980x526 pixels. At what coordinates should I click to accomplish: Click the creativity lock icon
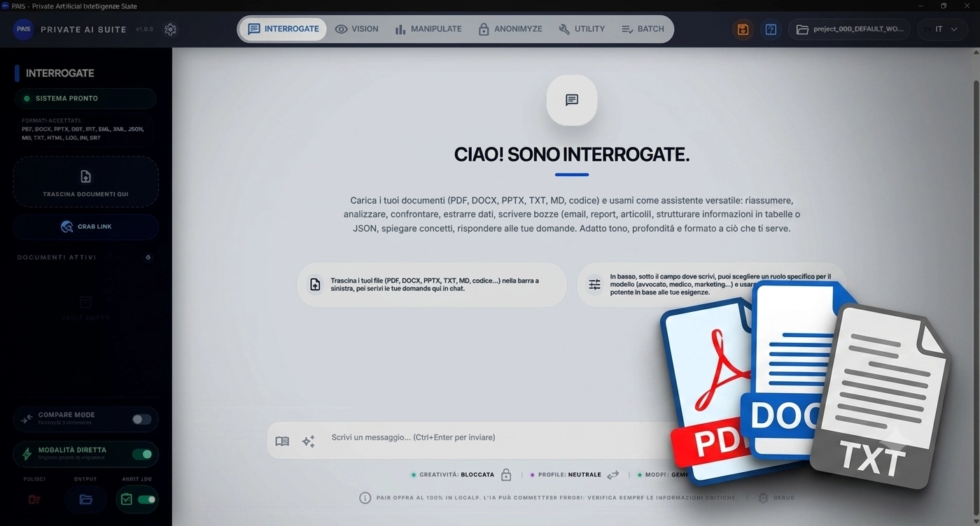[x=506, y=475]
